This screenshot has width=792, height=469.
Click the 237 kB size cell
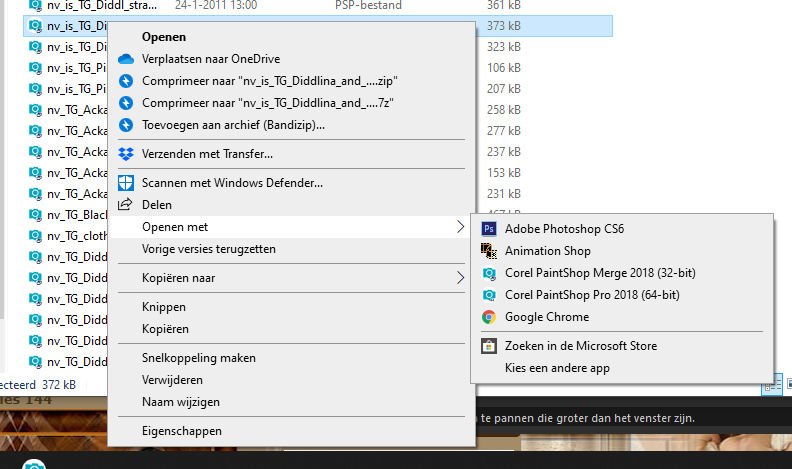tap(504, 152)
